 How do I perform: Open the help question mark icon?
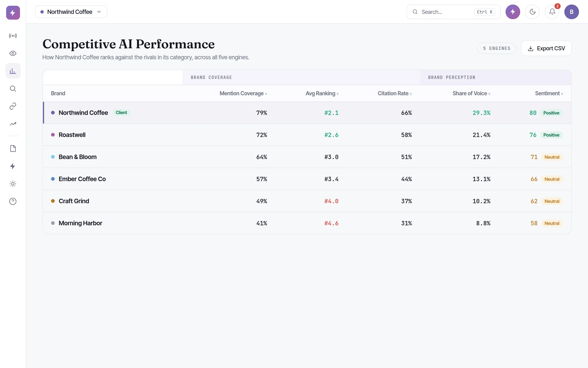click(13, 201)
